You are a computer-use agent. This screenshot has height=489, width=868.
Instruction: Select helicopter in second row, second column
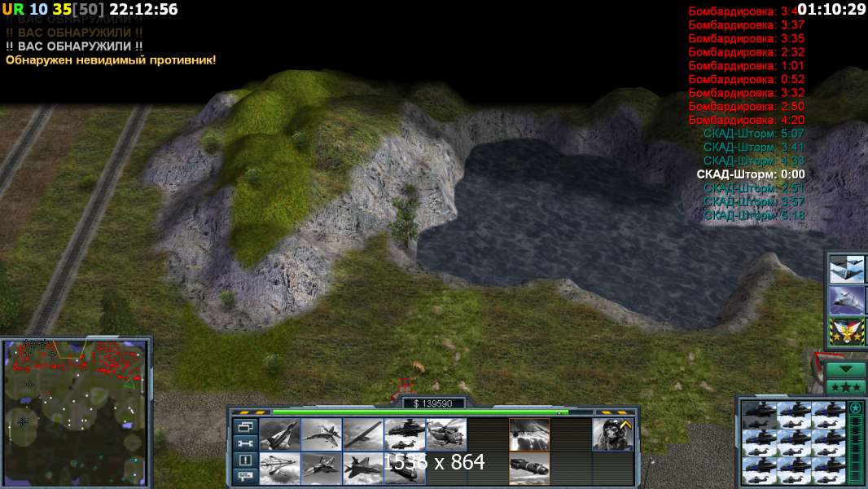794,443
